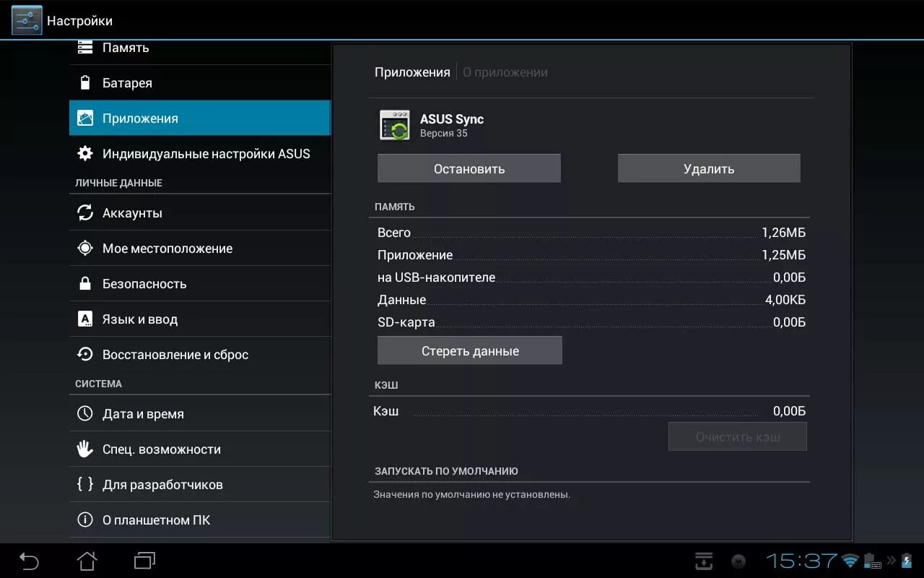This screenshot has width=924, height=578.
Task: Tap the на USB-накопителе row label
Action: click(x=437, y=277)
